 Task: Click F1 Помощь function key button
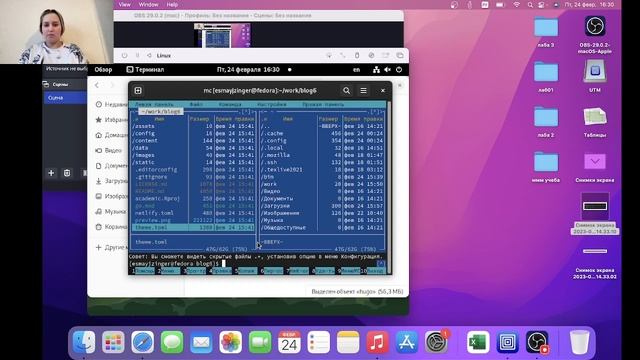(144, 271)
